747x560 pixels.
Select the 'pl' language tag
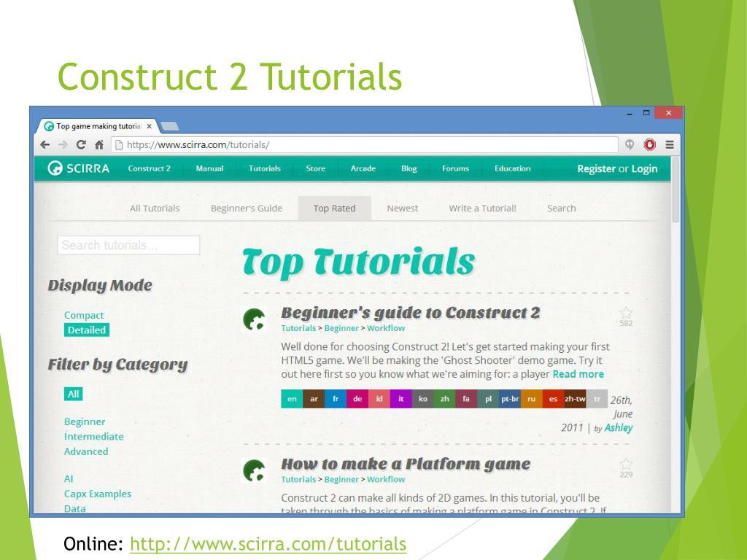(488, 399)
